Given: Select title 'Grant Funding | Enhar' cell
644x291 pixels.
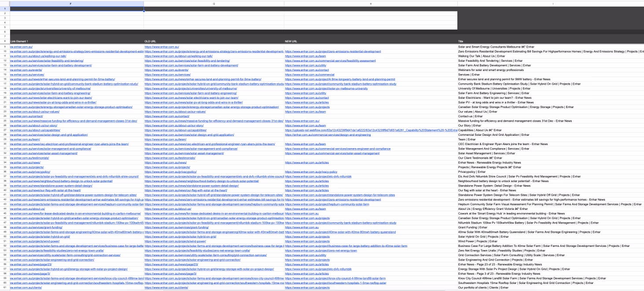Looking at the screenshot, I should coord(473,227).
